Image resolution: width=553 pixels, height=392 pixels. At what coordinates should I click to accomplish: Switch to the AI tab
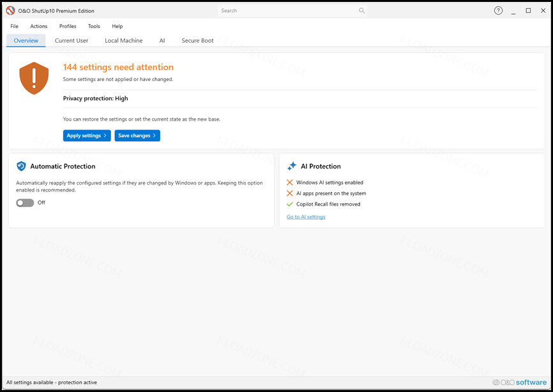162,40
